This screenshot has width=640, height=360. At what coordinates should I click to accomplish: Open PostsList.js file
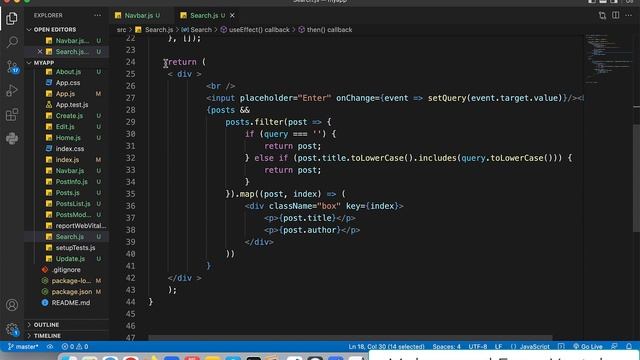coord(73,204)
